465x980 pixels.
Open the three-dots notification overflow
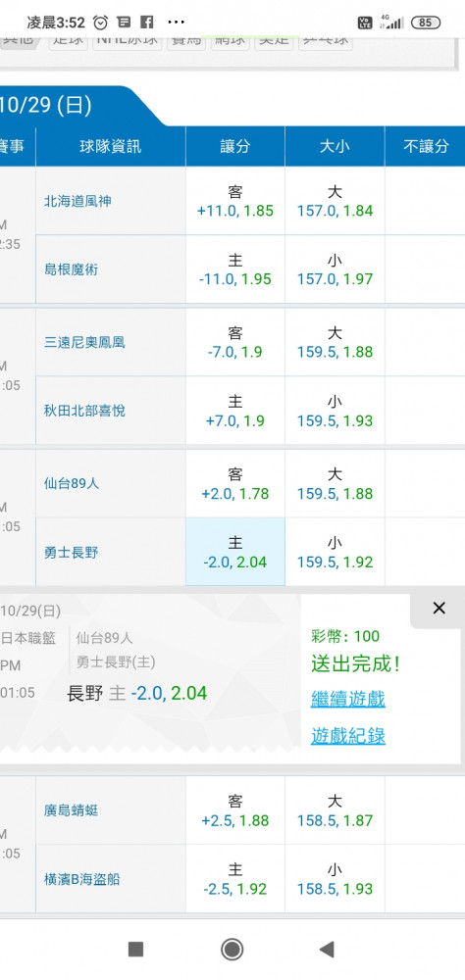[x=177, y=23]
